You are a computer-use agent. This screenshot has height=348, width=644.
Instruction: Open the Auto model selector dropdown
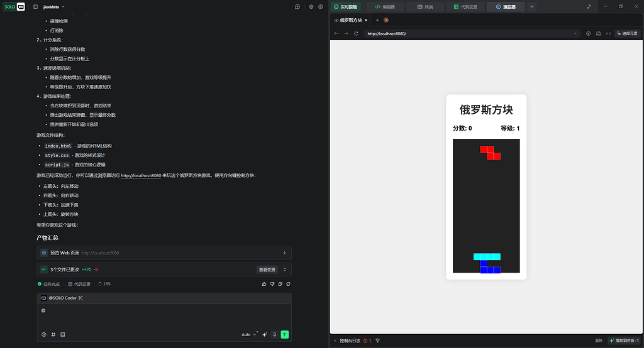249,334
